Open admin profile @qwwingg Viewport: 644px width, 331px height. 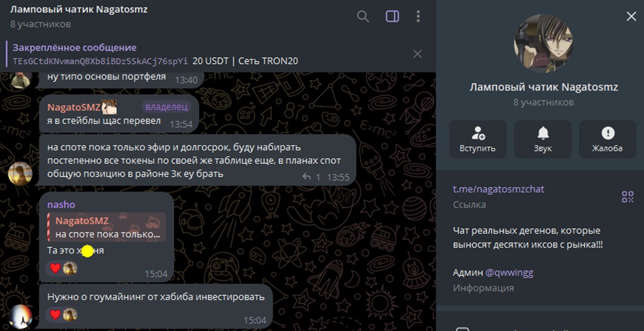coord(509,273)
